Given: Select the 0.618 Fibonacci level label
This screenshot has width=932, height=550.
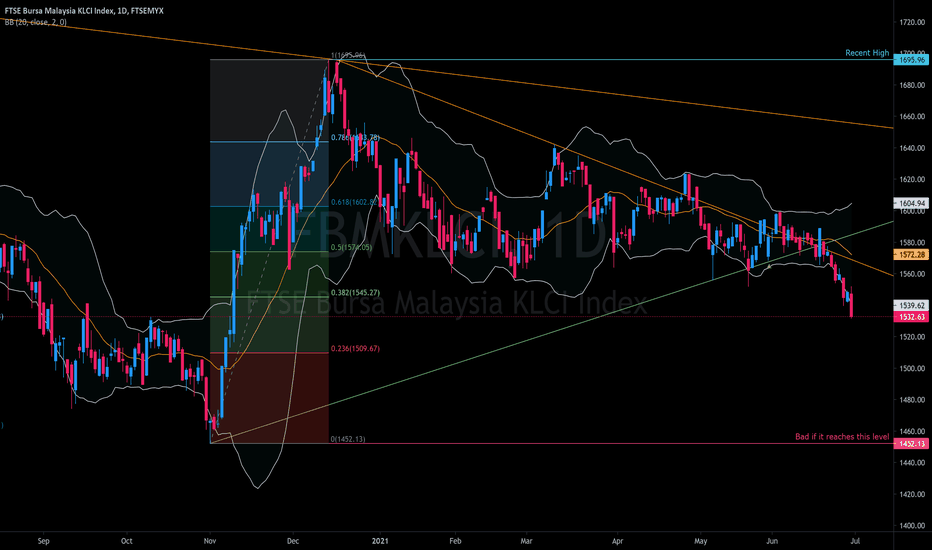Looking at the screenshot, I should coord(354,202).
